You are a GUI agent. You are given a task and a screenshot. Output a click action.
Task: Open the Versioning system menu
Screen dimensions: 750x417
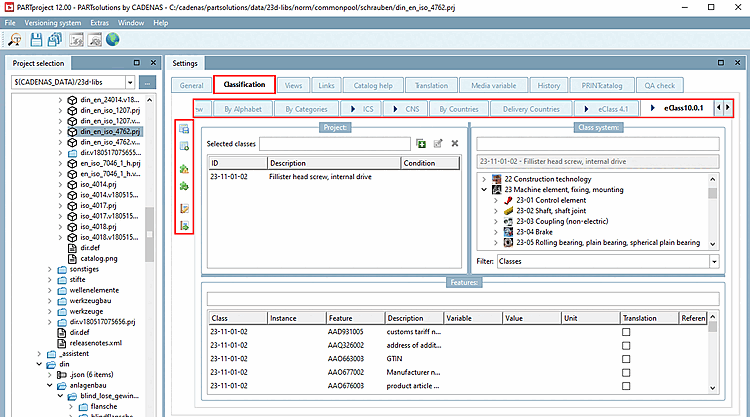pos(53,23)
